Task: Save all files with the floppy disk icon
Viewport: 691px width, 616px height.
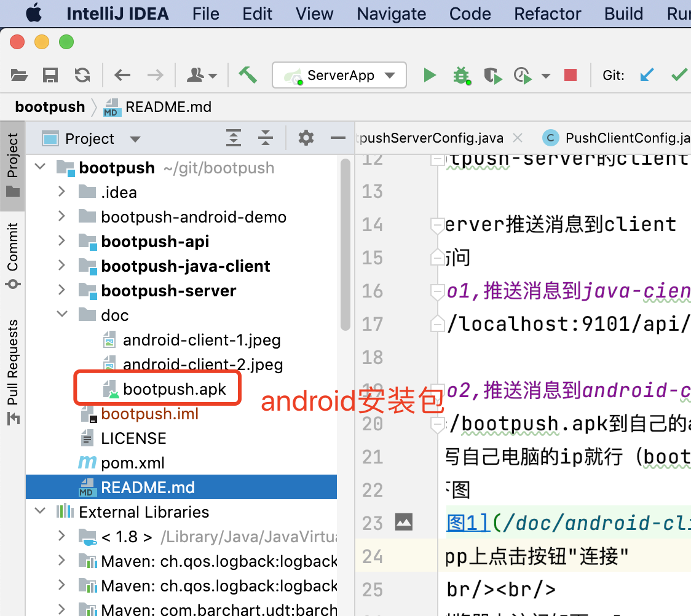Action: coord(50,74)
